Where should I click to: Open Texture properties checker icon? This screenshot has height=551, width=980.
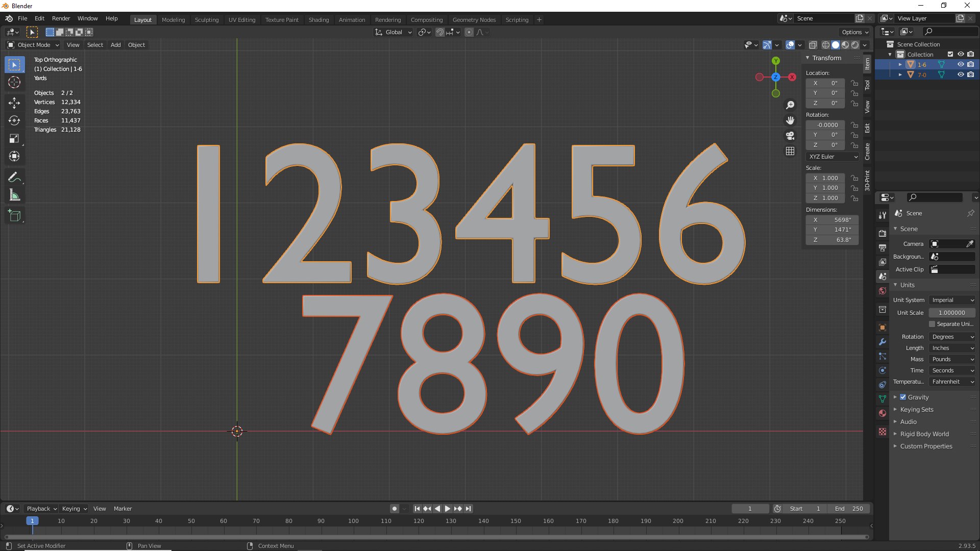point(883,432)
